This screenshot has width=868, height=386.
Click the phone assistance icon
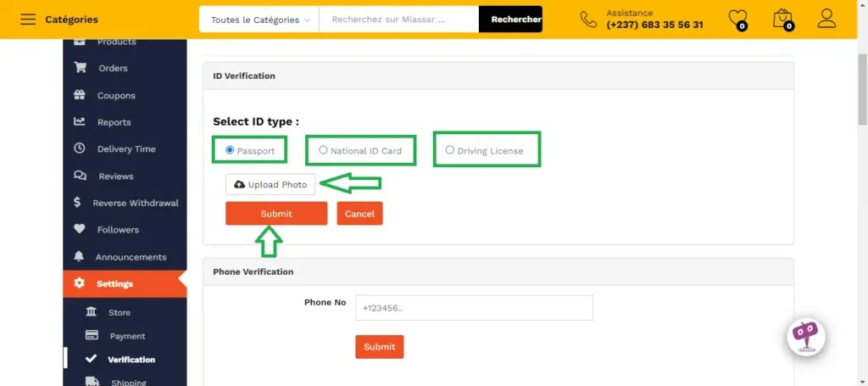pos(588,19)
